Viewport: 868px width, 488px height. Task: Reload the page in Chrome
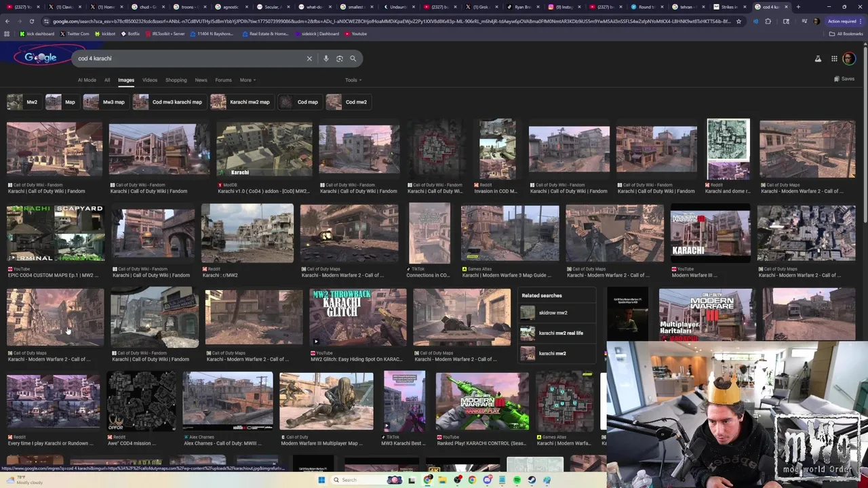[x=31, y=21]
